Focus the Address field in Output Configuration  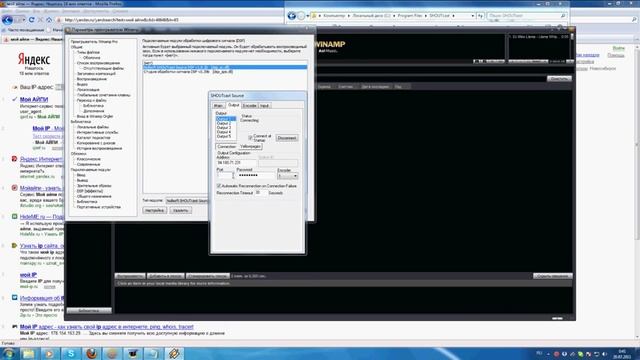(x=236, y=162)
